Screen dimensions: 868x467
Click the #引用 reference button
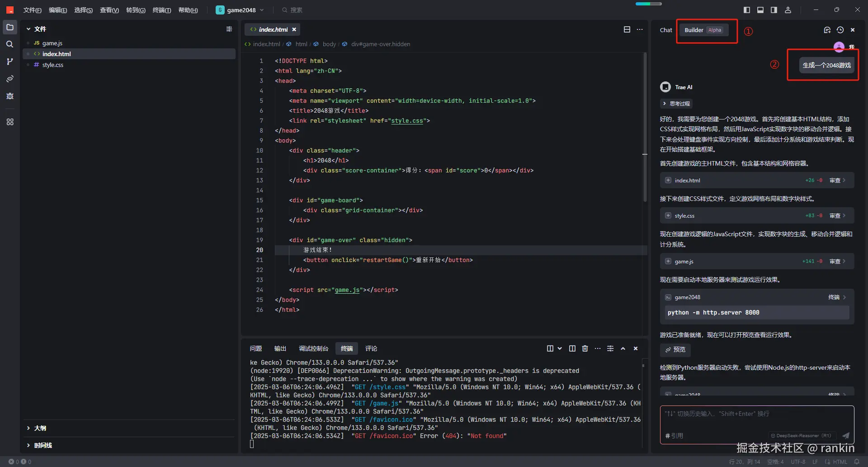[x=674, y=436]
